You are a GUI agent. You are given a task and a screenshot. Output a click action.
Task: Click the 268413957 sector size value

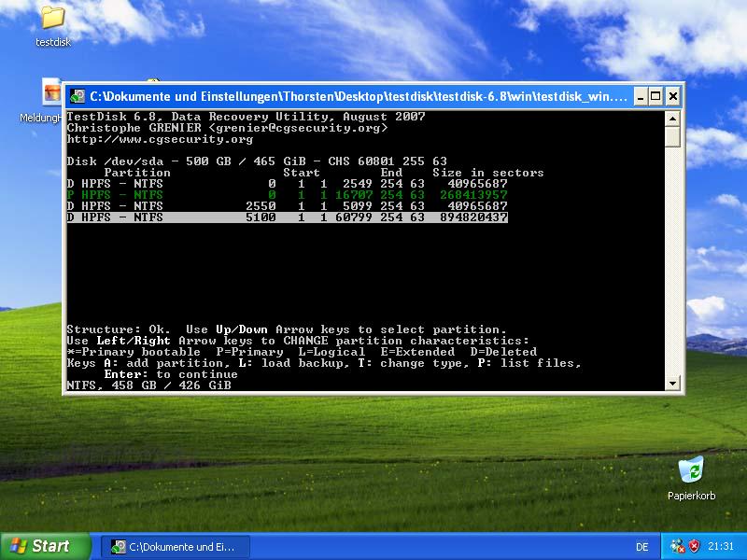(x=473, y=195)
